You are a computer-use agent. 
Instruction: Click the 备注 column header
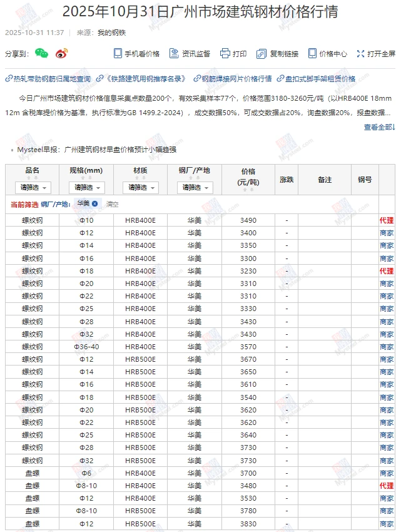tap(325, 180)
